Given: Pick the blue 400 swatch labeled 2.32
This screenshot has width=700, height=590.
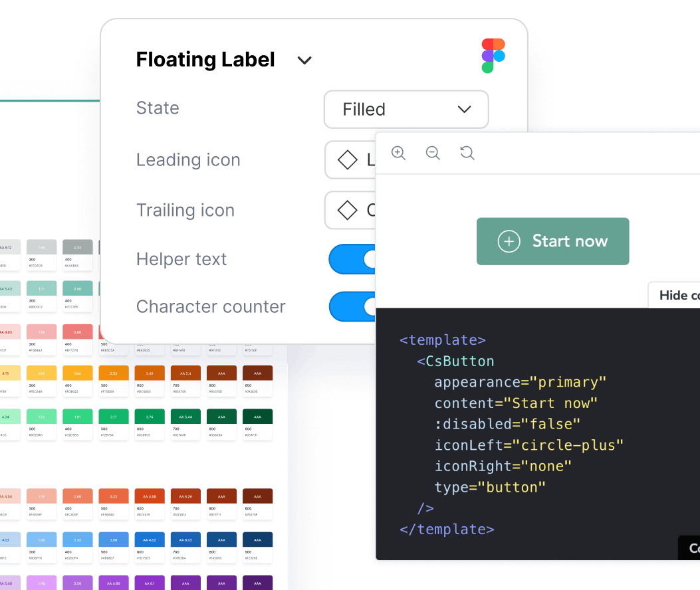Looking at the screenshot, I should tap(78, 540).
